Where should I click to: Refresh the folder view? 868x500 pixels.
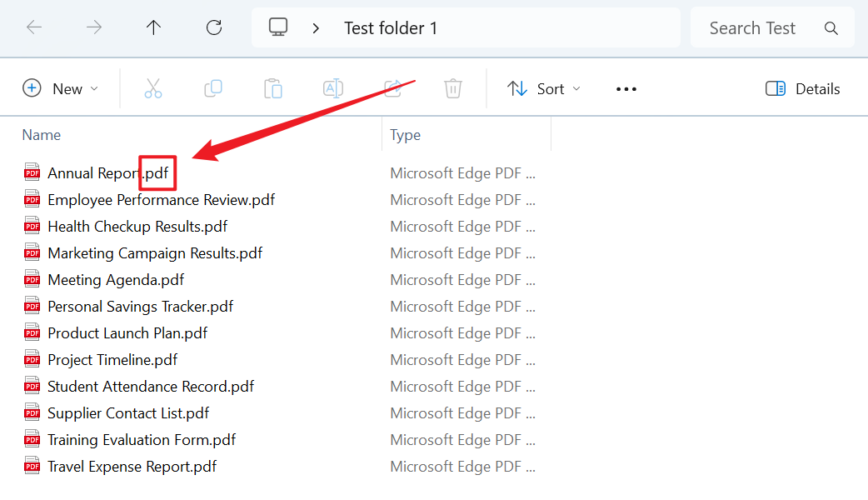[x=213, y=27]
